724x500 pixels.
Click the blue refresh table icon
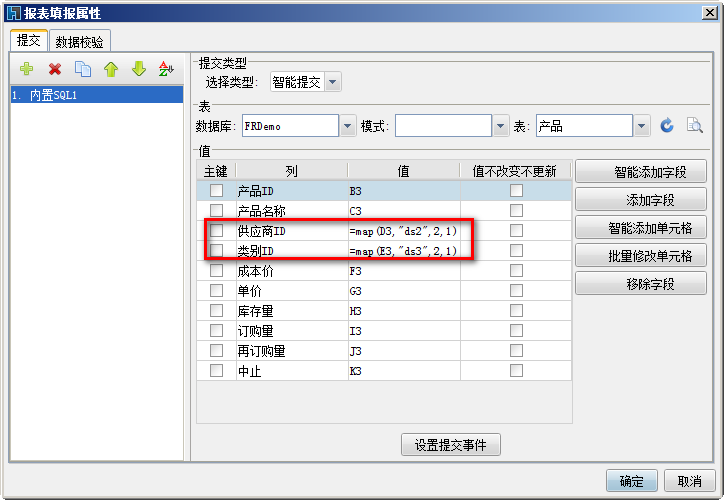(x=667, y=126)
